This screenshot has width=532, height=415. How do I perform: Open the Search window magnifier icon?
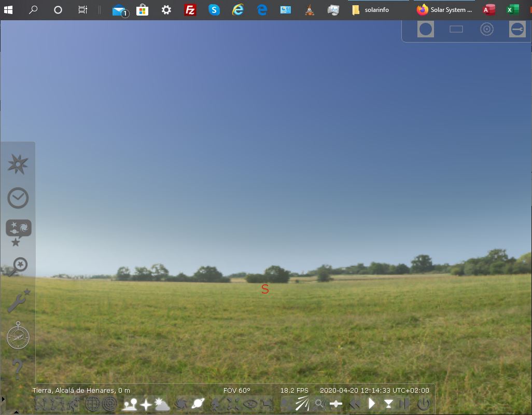coord(18,266)
